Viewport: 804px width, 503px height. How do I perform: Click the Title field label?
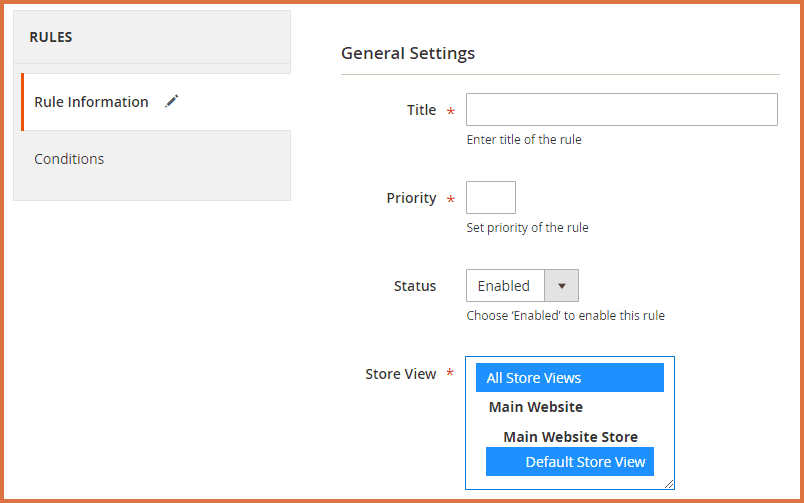point(421,110)
